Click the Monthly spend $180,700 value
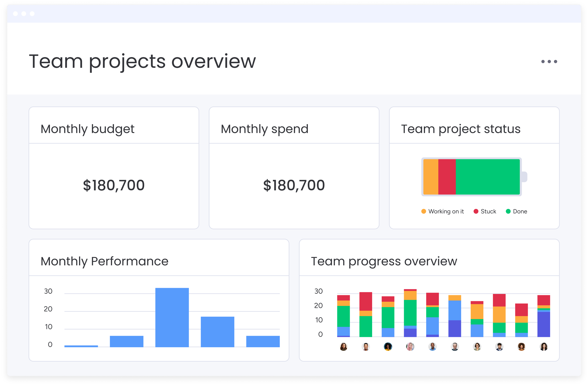Image resolution: width=588 pixels, height=385 pixels. 294,185
